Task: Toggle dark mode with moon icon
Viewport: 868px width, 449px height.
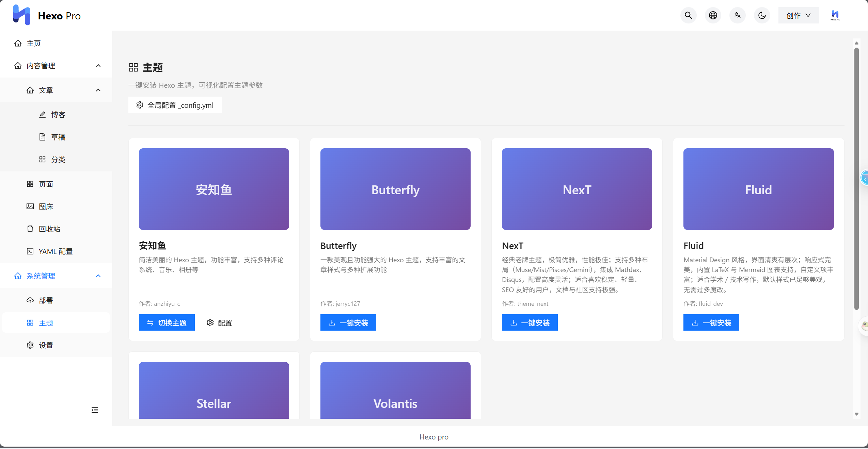Action: click(x=762, y=16)
